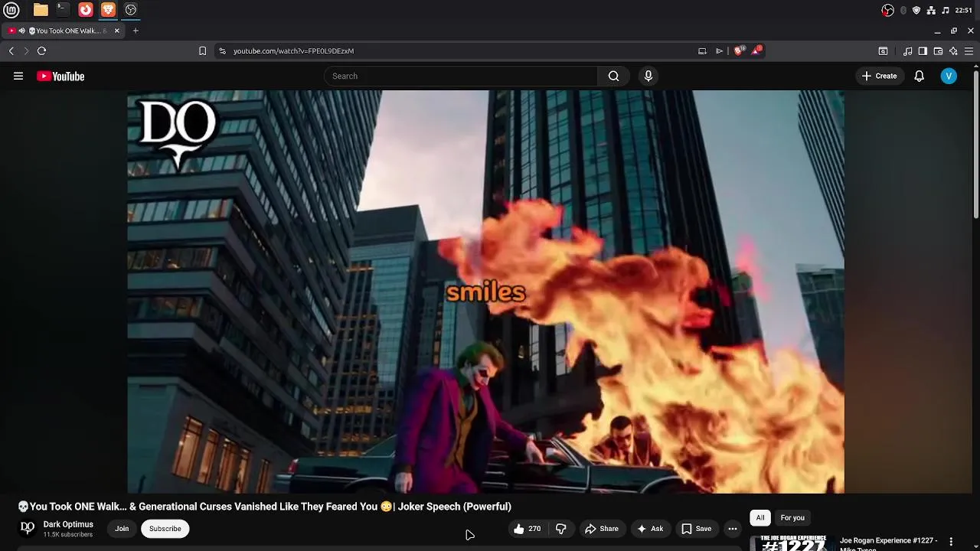Open YouTube notifications bell
The image size is (980, 551).
(920, 76)
